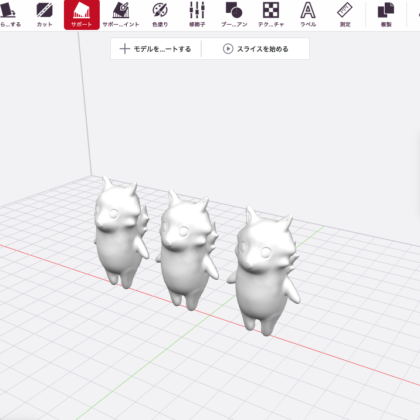Image resolution: width=420 pixels, height=420 pixels.
Task: Open the support paint tool icon
Action: [x=121, y=15]
